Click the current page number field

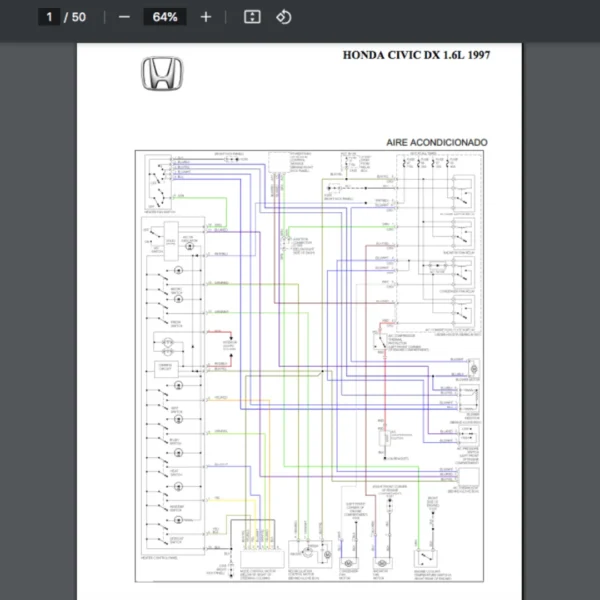point(49,17)
